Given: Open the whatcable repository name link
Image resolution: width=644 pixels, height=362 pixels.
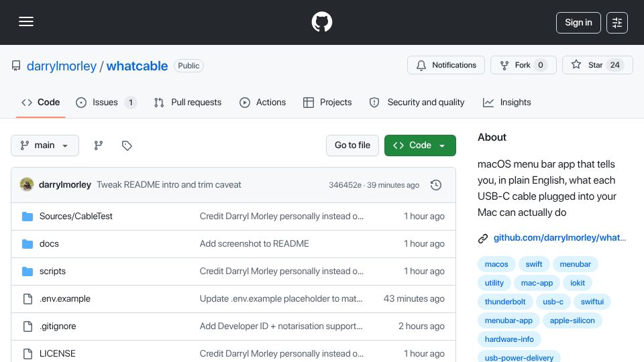Looking at the screenshot, I should [x=137, y=66].
